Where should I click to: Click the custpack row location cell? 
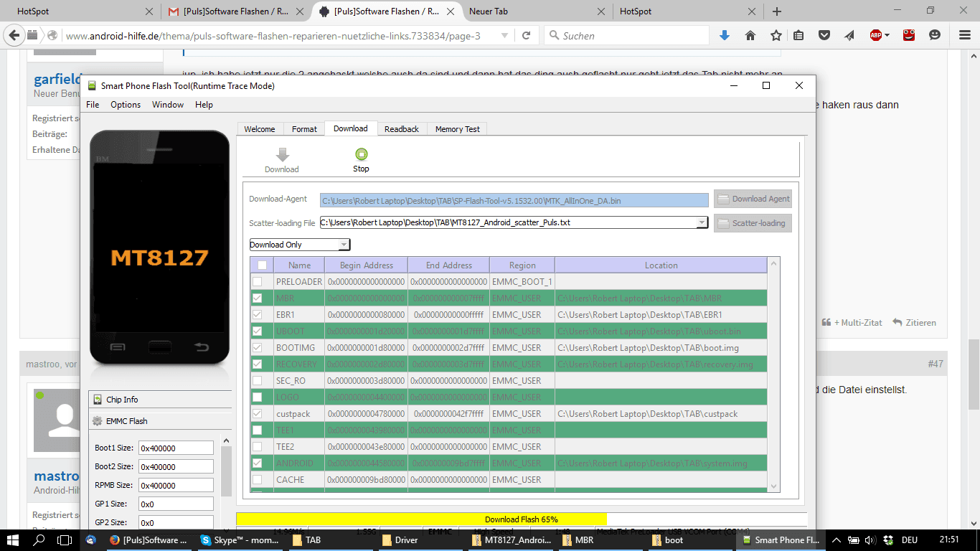pyautogui.click(x=661, y=414)
